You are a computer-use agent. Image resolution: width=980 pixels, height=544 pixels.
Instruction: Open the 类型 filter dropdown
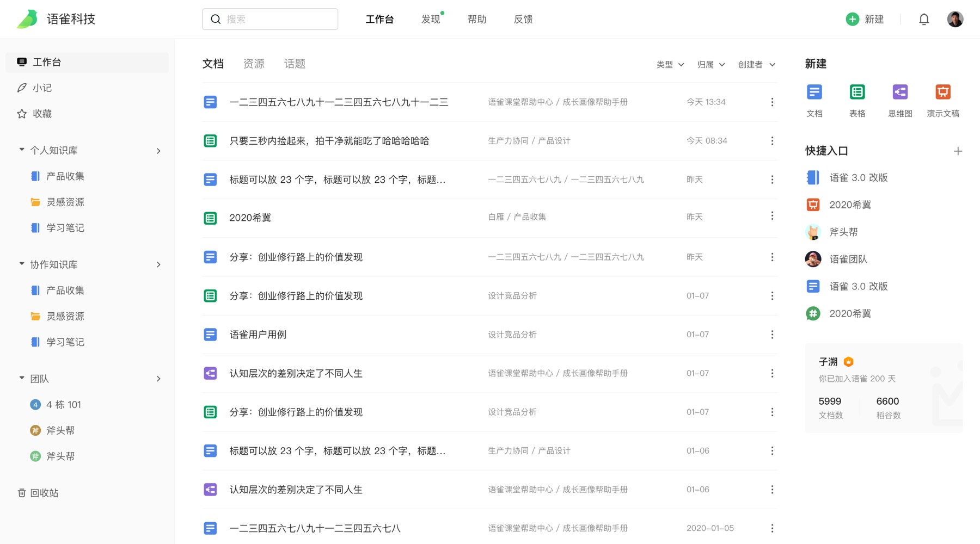point(670,65)
